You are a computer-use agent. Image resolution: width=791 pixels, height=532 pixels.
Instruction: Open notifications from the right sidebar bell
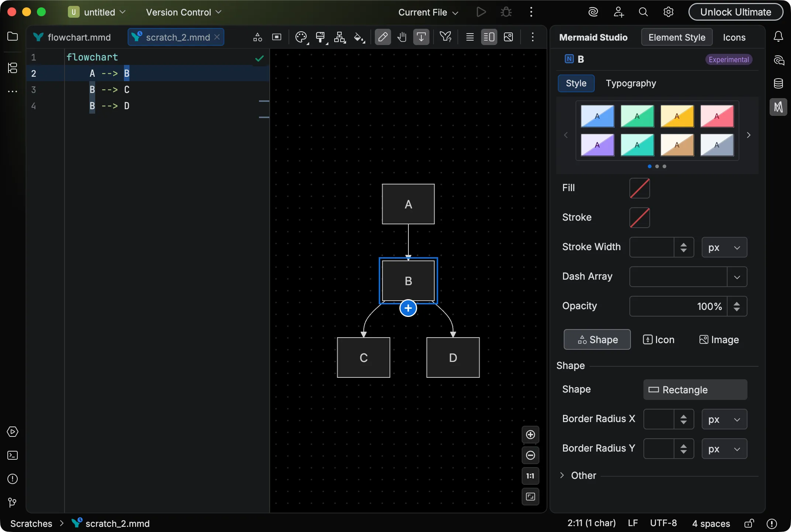click(x=778, y=36)
